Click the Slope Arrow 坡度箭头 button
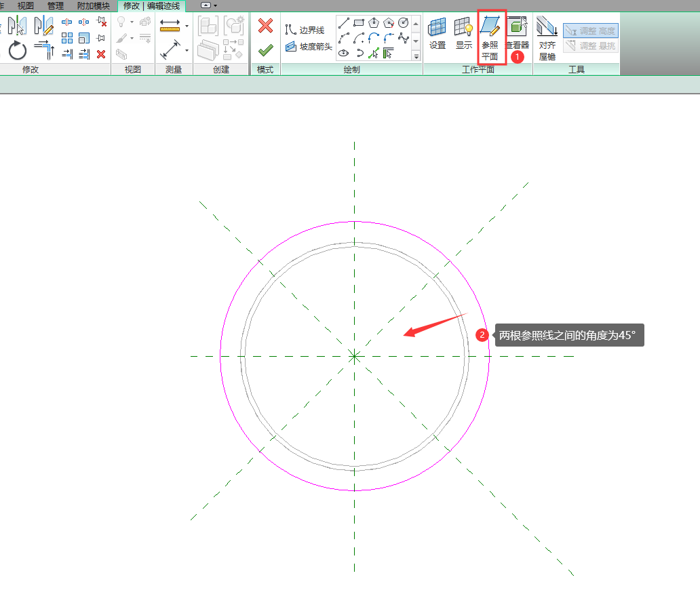700x605 pixels. coord(309,46)
